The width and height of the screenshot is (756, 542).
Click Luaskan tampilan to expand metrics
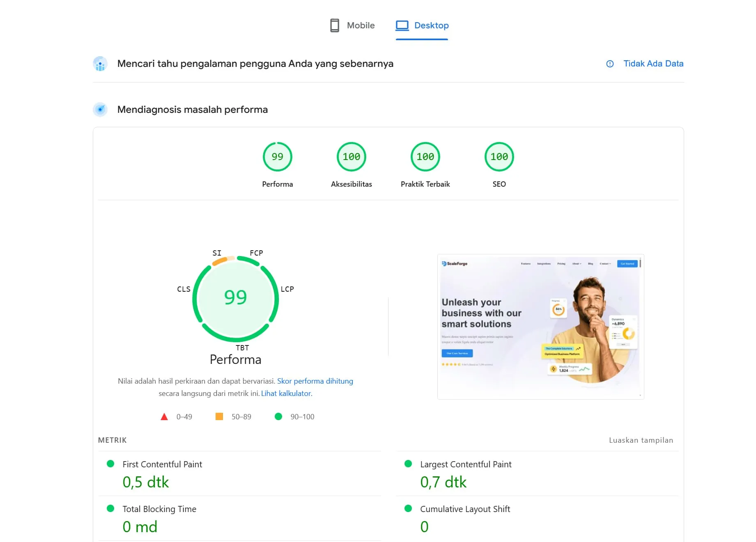click(x=641, y=440)
